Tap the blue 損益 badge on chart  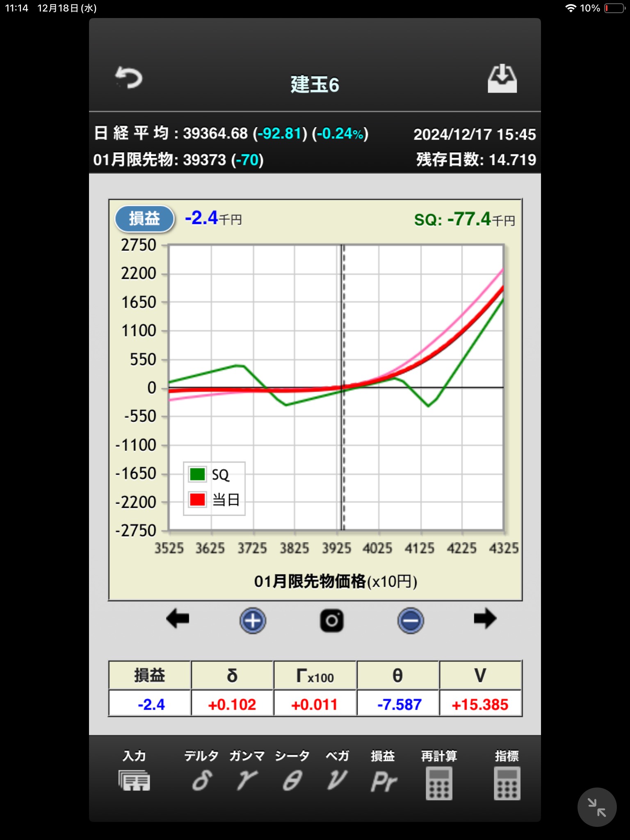[144, 219]
